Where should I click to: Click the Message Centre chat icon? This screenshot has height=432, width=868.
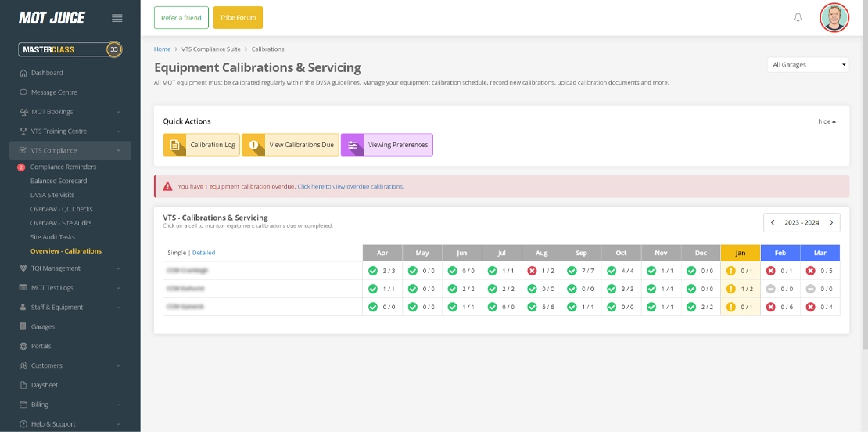pos(23,92)
